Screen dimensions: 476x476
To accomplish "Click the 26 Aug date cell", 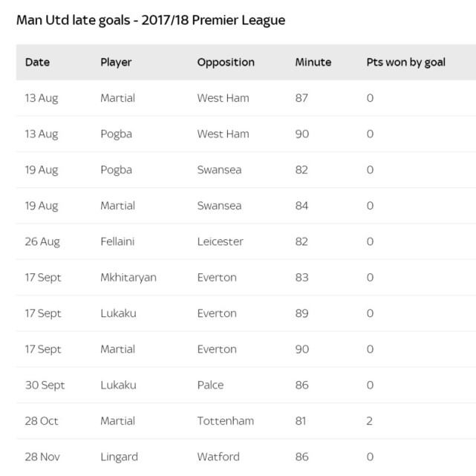I will [x=42, y=241].
